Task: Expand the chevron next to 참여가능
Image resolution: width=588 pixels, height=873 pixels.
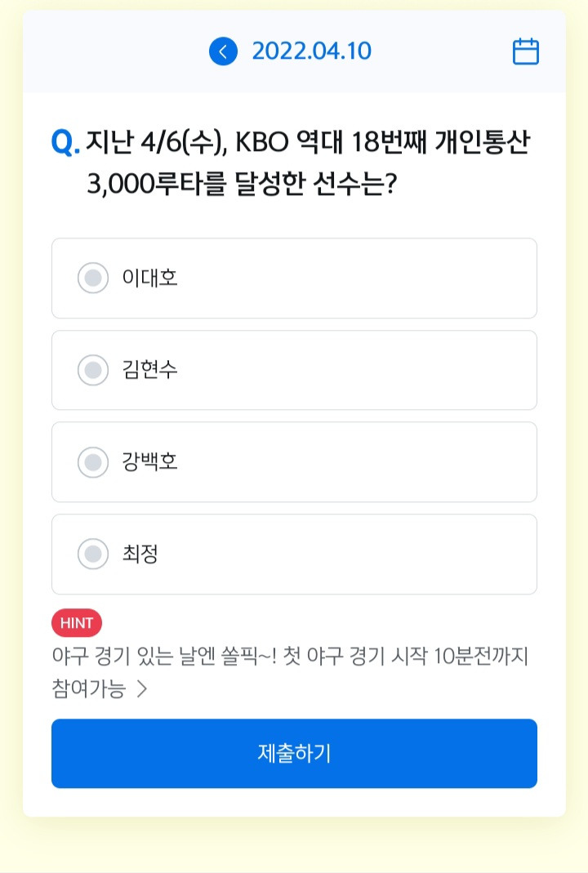Action: pos(142,689)
